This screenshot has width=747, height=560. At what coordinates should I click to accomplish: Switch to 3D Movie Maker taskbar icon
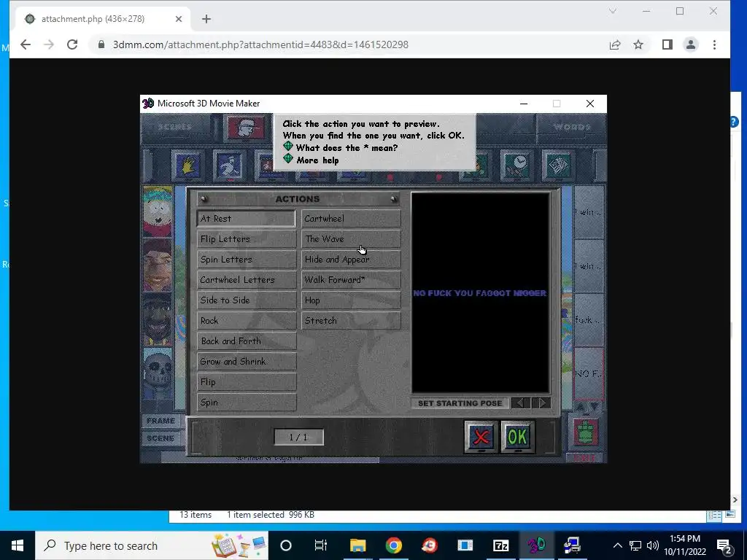coord(536,545)
